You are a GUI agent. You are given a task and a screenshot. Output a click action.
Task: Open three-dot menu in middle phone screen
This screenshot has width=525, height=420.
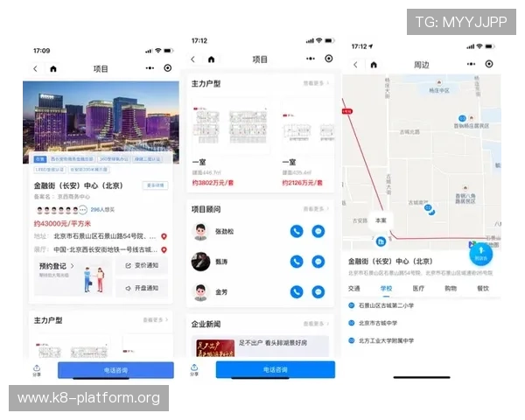tap(311, 59)
